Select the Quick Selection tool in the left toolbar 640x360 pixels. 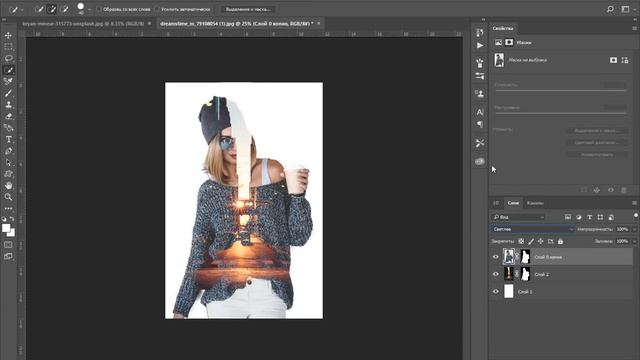(x=9, y=70)
